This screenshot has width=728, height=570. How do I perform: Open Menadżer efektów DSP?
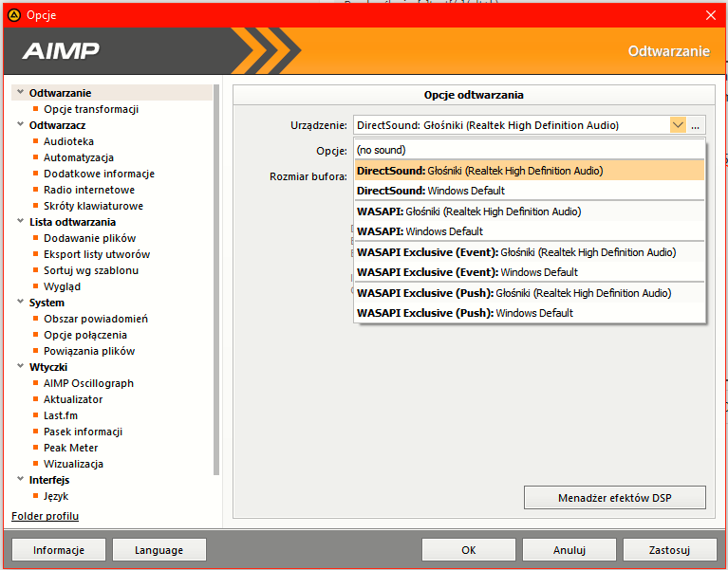point(615,498)
